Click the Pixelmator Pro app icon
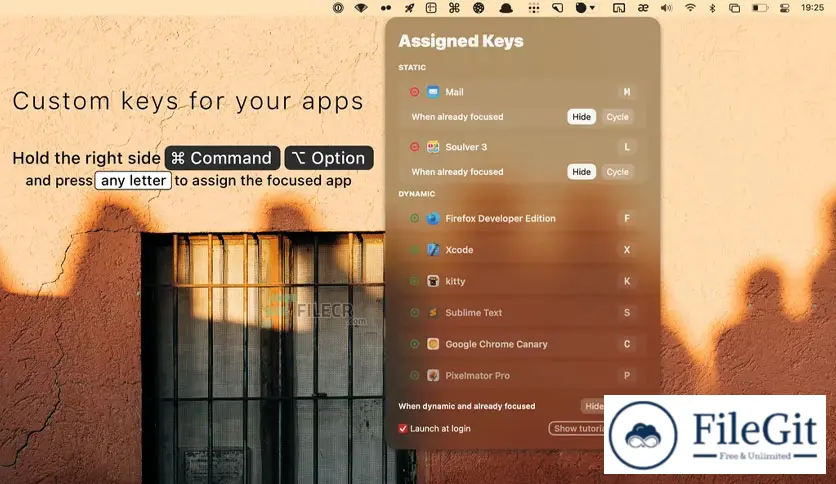The height and width of the screenshot is (484, 836). pos(433,375)
